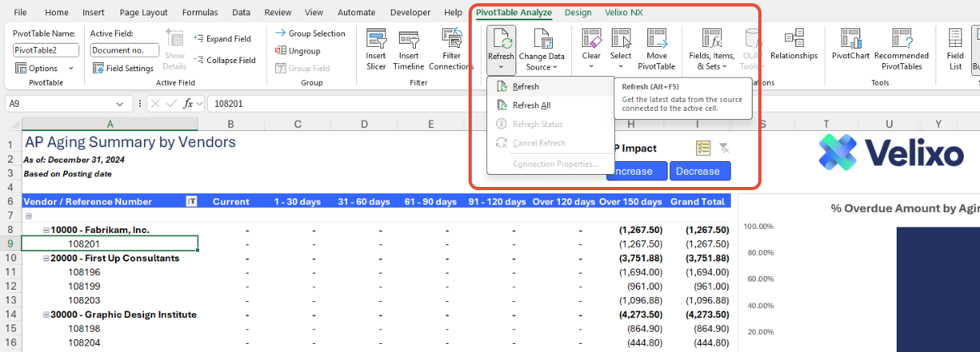Image resolution: width=980 pixels, height=352 pixels.
Task: Choose Refresh All from the dropdown menu
Action: click(x=531, y=105)
